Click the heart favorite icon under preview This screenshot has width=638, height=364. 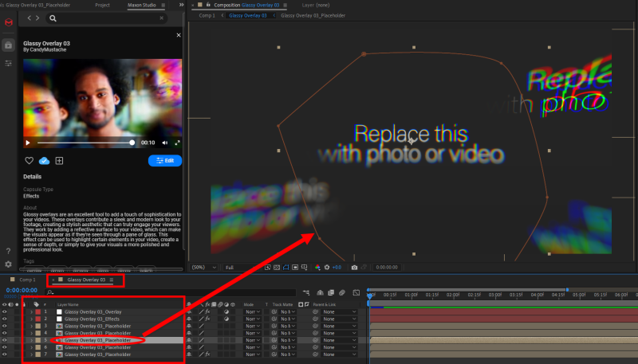click(x=29, y=161)
